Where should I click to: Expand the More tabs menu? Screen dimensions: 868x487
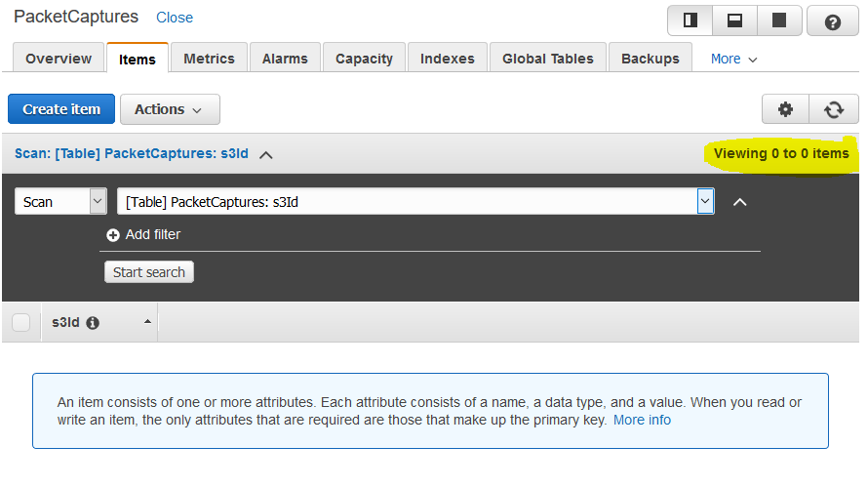(733, 59)
